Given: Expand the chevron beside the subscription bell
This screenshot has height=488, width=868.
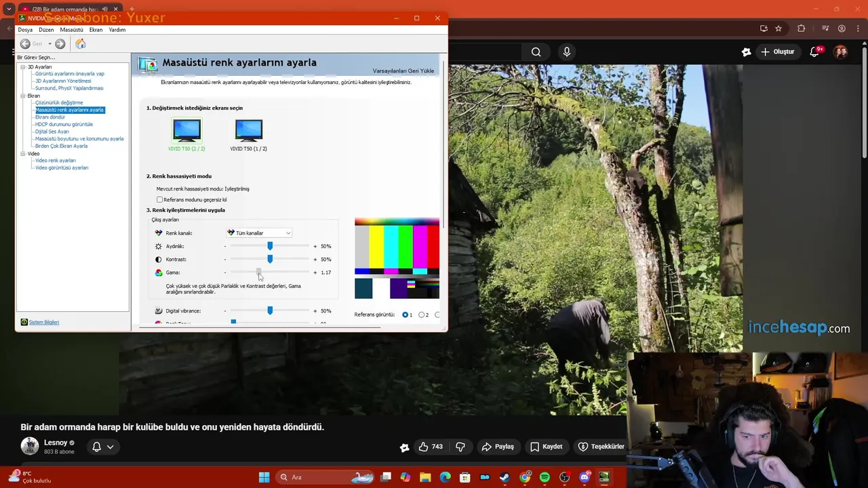Looking at the screenshot, I should [110, 447].
